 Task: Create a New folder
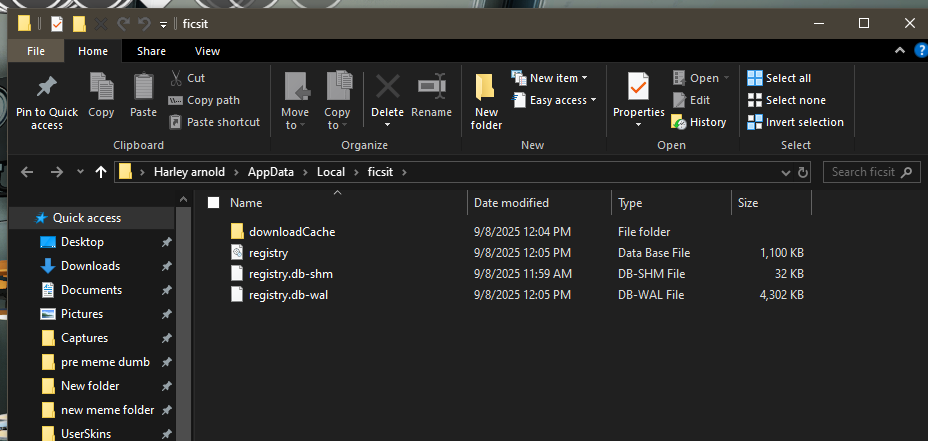click(486, 101)
